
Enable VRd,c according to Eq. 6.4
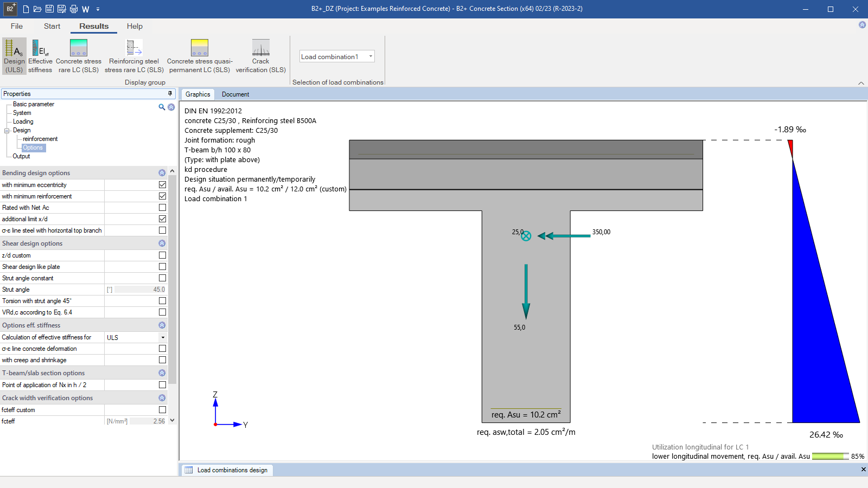tap(162, 312)
